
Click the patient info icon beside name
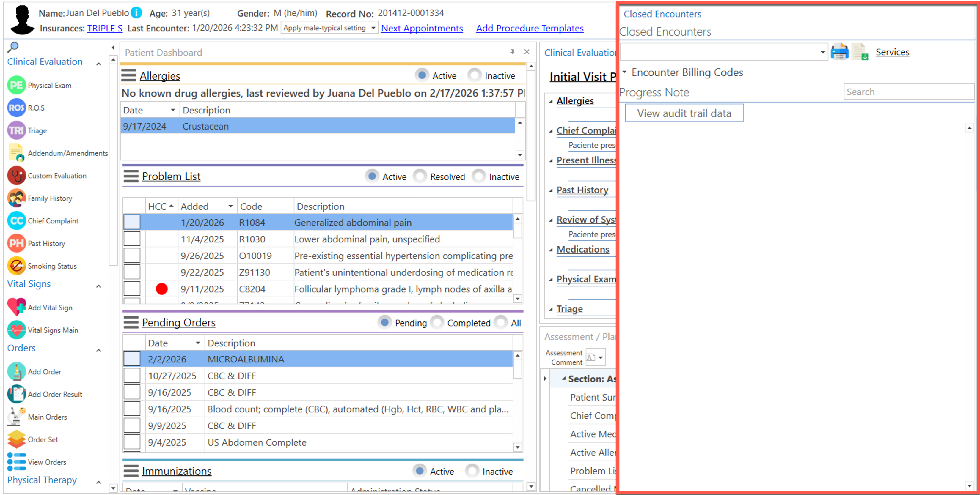point(136,13)
